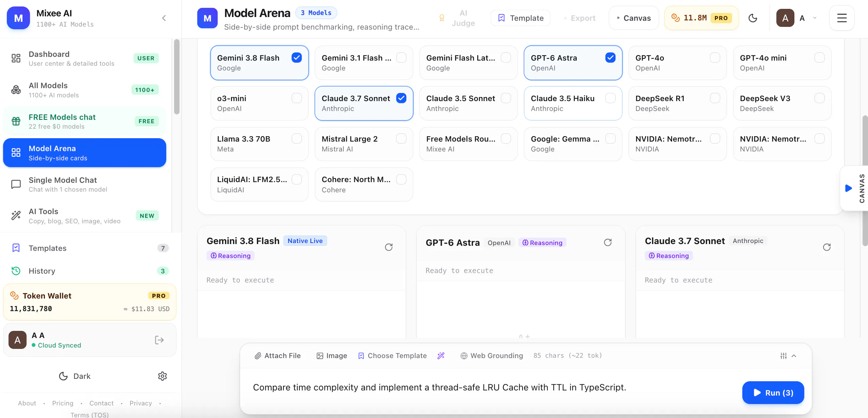868x418 pixels.
Task: Click the Mixee AI logo in the sidebar
Action: (x=18, y=18)
